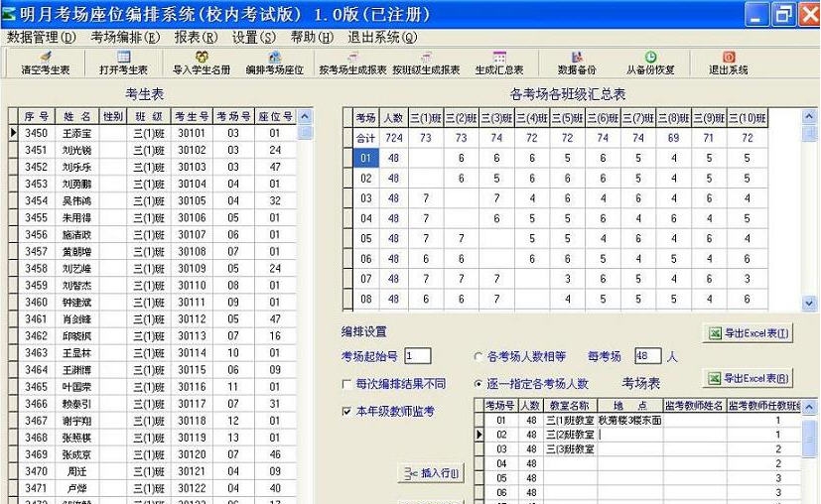Screen dimensions: 821x504
Task: Click the 生成汇总表 toolbar icon
Action: pos(499,63)
